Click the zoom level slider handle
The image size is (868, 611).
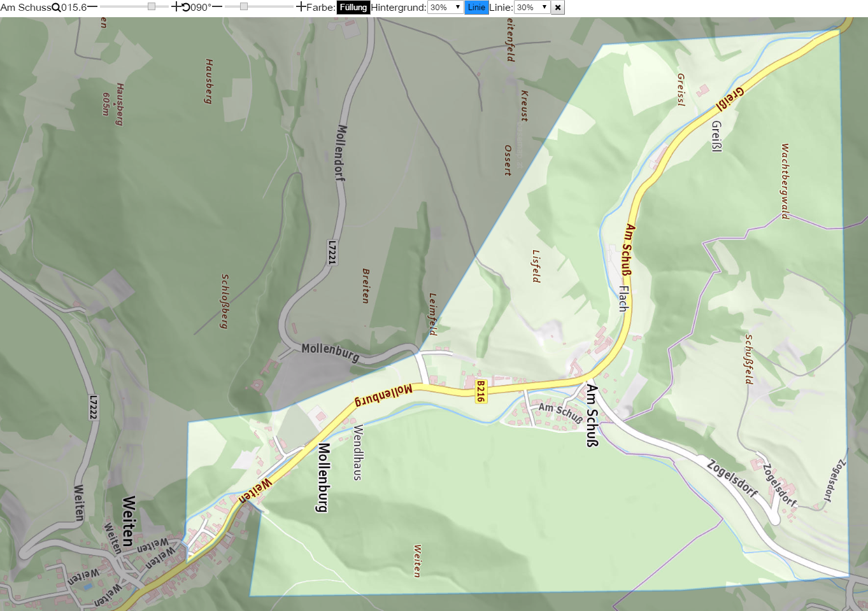point(152,6)
